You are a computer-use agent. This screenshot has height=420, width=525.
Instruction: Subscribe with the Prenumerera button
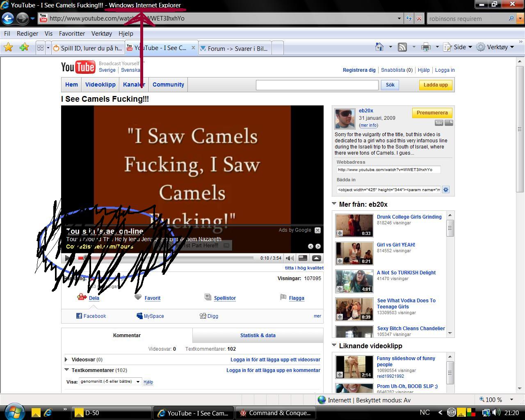click(x=432, y=113)
